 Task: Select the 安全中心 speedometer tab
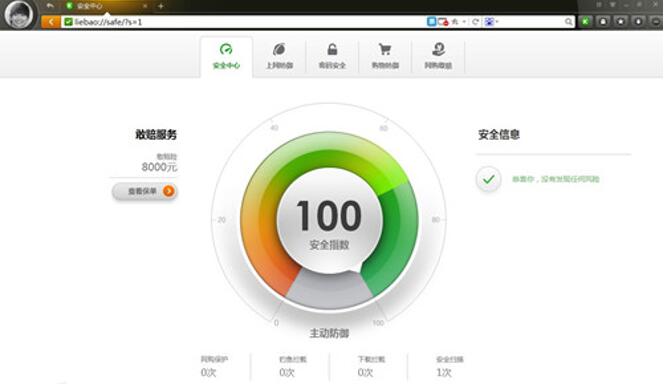(x=226, y=57)
